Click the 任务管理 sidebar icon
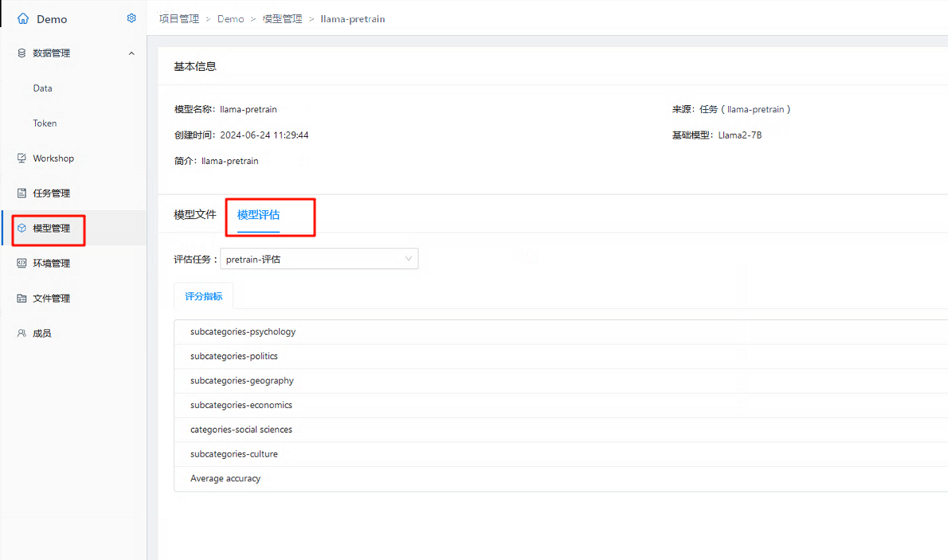The image size is (948, 560). (x=22, y=194)
